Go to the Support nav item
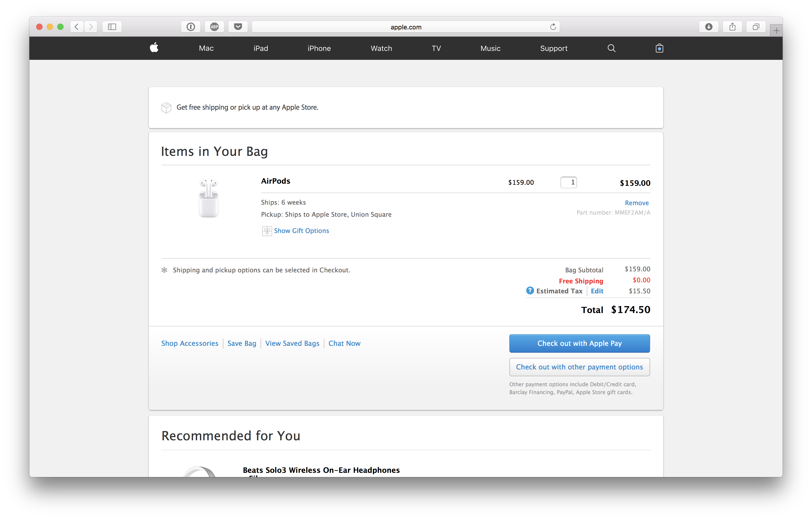 [554, 48]
